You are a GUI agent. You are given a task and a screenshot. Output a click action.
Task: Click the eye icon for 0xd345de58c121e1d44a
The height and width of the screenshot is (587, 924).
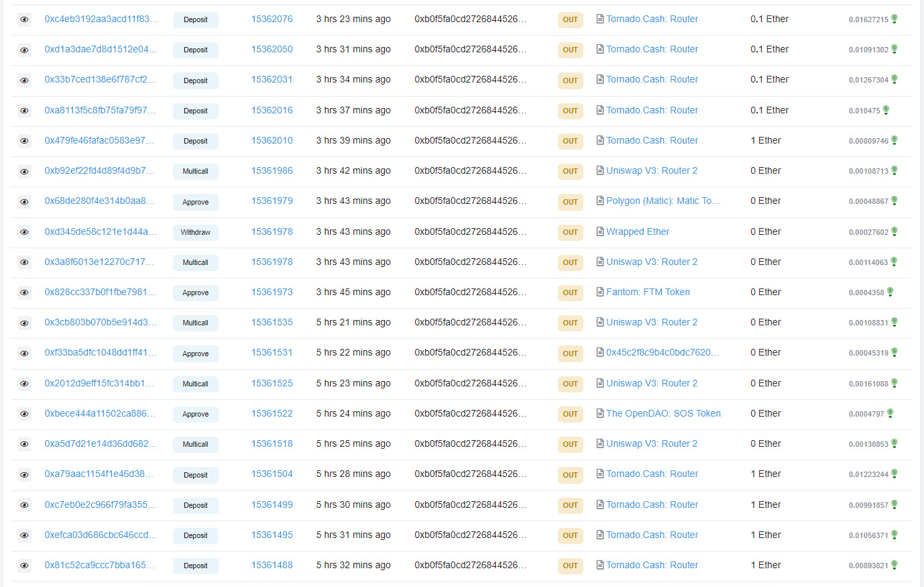[24, 232]
